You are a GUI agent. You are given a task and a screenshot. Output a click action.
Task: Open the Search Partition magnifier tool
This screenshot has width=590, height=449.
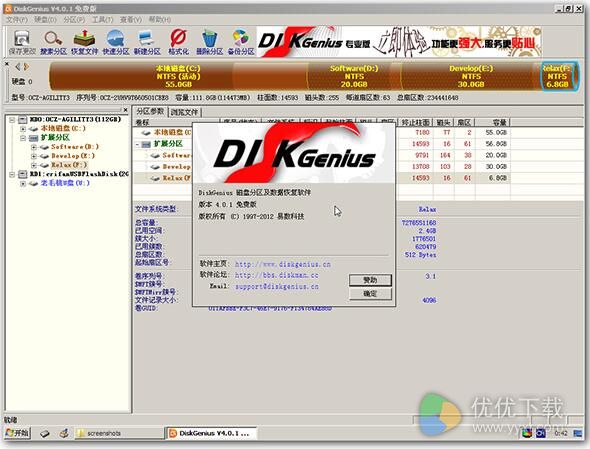point(53,43)
